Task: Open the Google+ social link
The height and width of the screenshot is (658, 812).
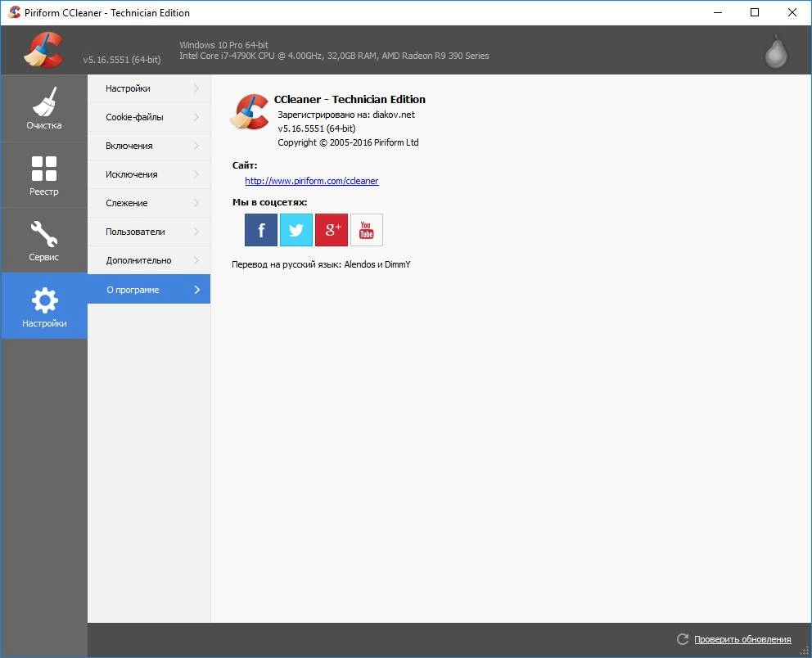Action: 332,230
